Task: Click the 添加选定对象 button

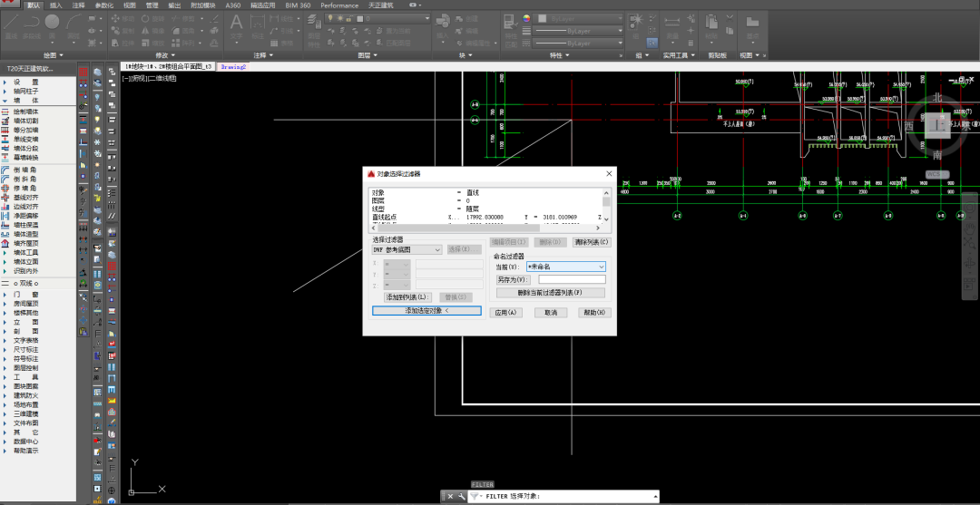Action: [426, 311]
